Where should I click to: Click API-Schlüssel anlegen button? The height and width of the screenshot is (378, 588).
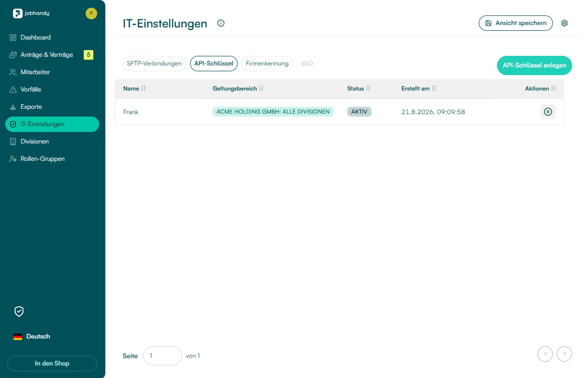535,65
